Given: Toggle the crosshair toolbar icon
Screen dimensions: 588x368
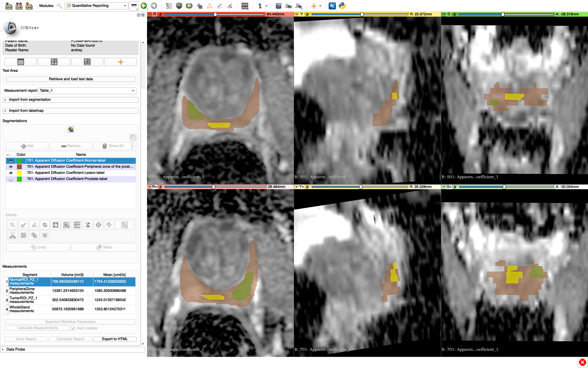Looking at the screenshot, I should coord(314,6).
